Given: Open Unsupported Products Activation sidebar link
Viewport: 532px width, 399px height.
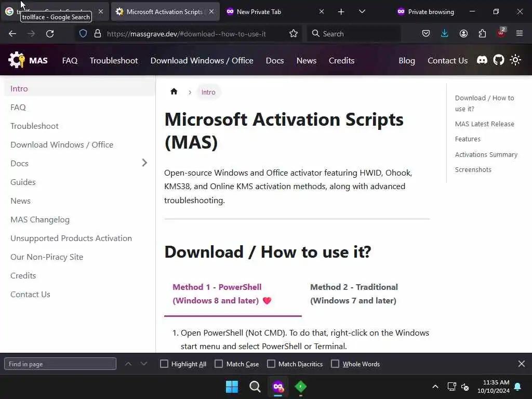Looking at the screenshot, I should click(71, 238).
